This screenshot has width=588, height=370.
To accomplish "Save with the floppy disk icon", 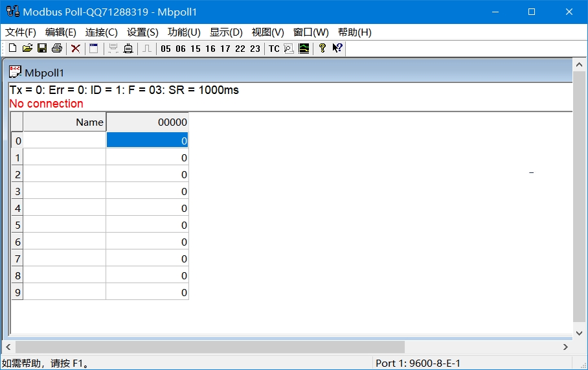I will (42, 49).
